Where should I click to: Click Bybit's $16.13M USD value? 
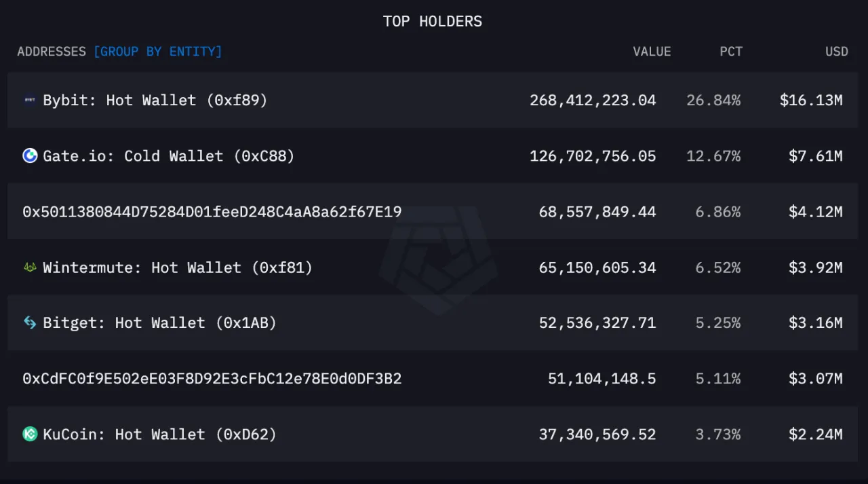[811, 100]
